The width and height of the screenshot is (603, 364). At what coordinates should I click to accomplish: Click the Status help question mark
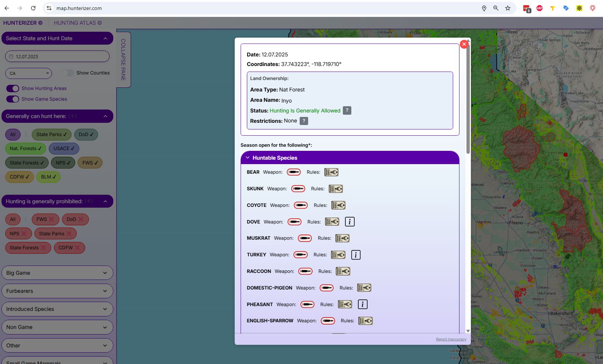[347, 110]
